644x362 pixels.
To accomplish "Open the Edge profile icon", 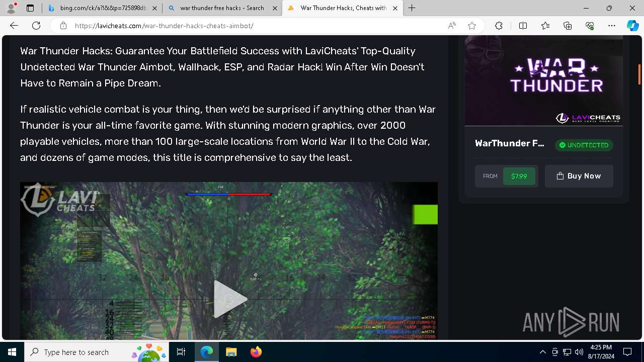I will coord(11,8).
